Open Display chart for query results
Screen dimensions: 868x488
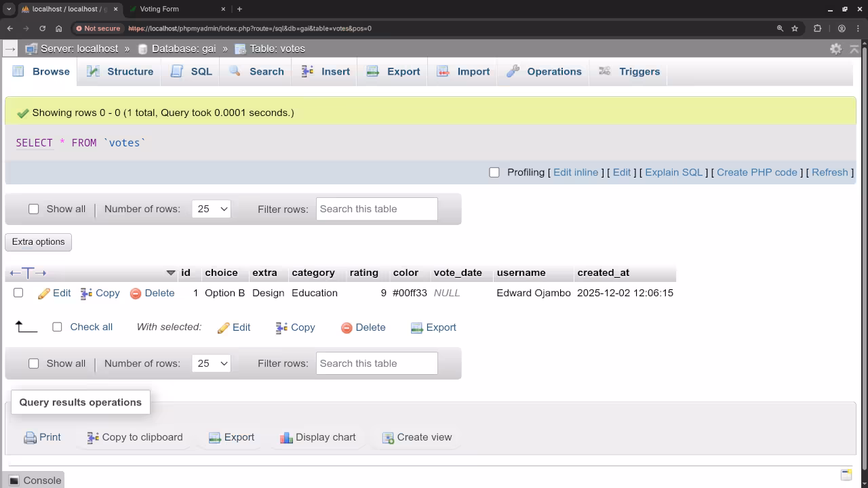tap(317, 437)
